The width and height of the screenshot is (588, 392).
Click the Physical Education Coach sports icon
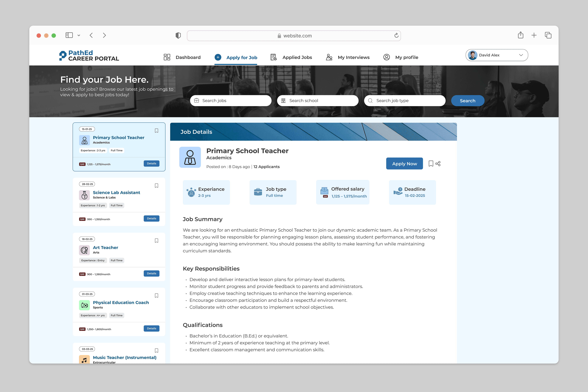coord(85,305)
